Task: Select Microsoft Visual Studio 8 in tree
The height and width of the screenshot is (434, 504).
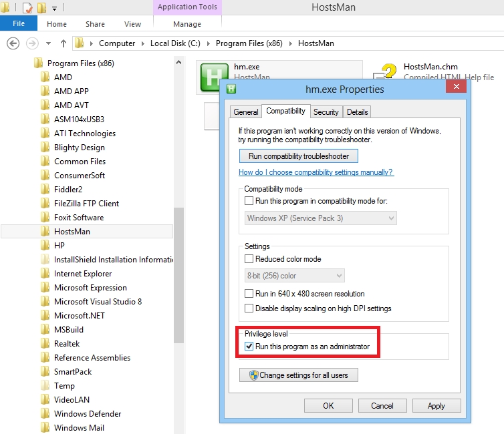Action: point(98,301)
